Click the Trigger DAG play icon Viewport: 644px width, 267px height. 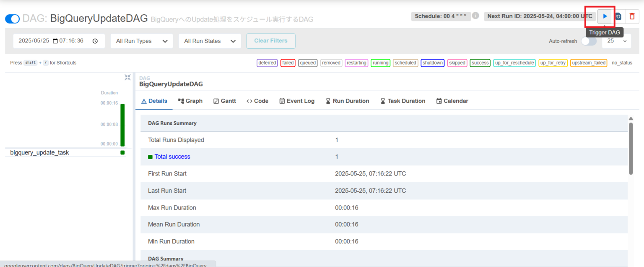[x=605, y=16]
